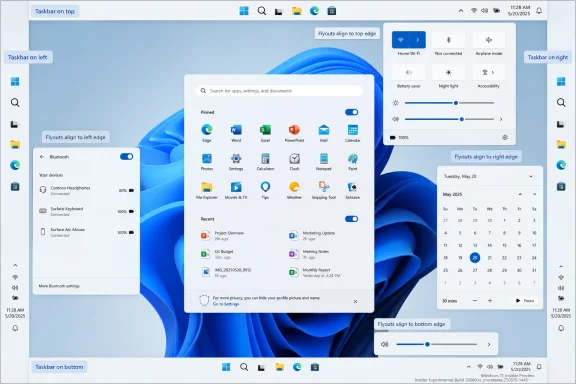
Task: Select Contoso Headphones device
Action: pos(86,190)
